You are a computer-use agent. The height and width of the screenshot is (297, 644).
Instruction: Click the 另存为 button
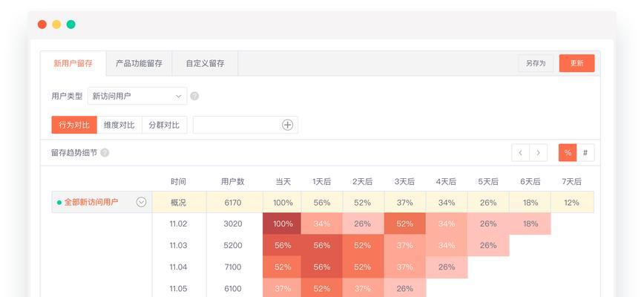[536, 63]
